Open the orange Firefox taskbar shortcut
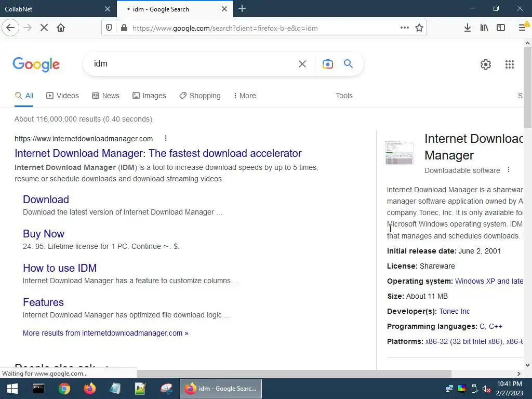Screen dimensions: 532x399 [90, 389]
